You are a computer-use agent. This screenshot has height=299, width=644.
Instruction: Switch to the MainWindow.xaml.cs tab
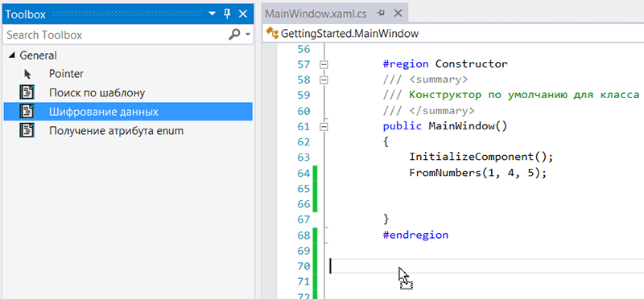316,14
